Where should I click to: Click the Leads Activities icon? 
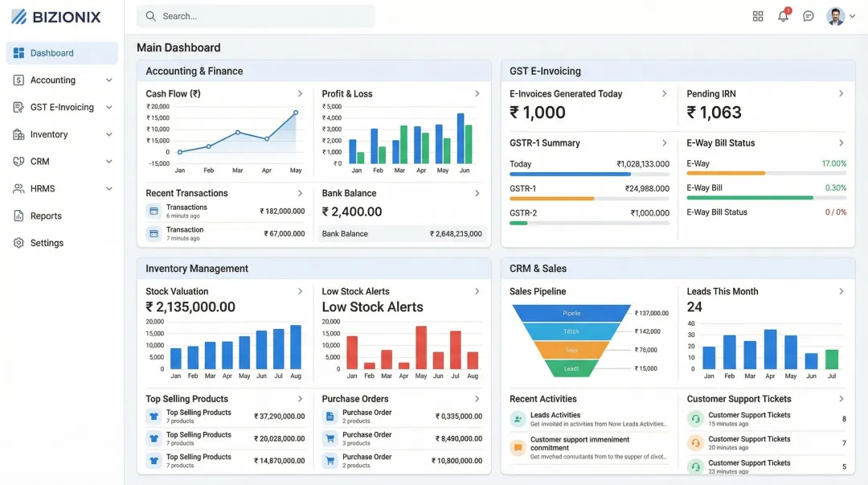pyautogui.click(x=518, y=419)
